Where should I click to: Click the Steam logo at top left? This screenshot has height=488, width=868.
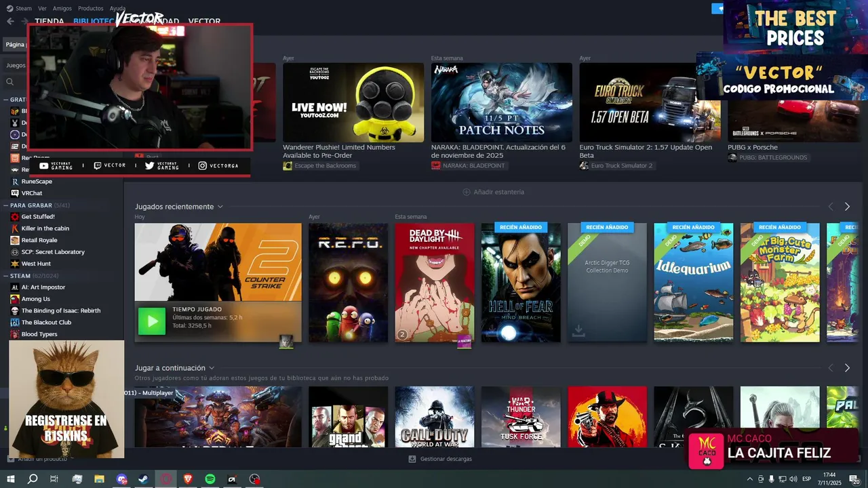[x=9, y=9]
